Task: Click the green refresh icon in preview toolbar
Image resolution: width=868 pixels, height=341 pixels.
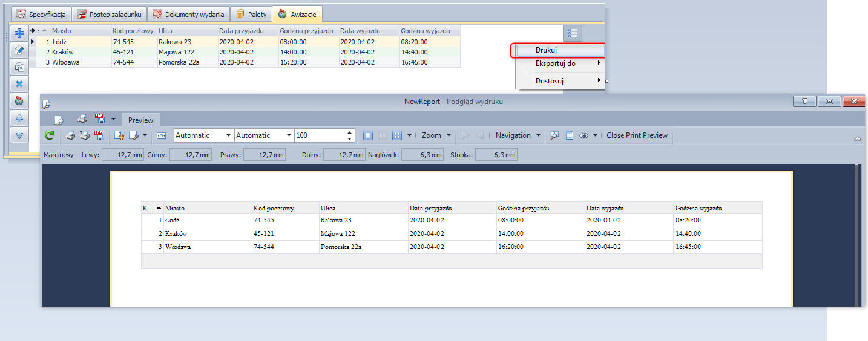Action: (50, 136)
